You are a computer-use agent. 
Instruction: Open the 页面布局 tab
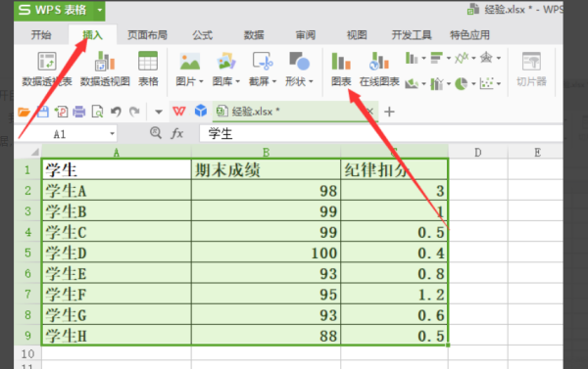coord(147,35)
